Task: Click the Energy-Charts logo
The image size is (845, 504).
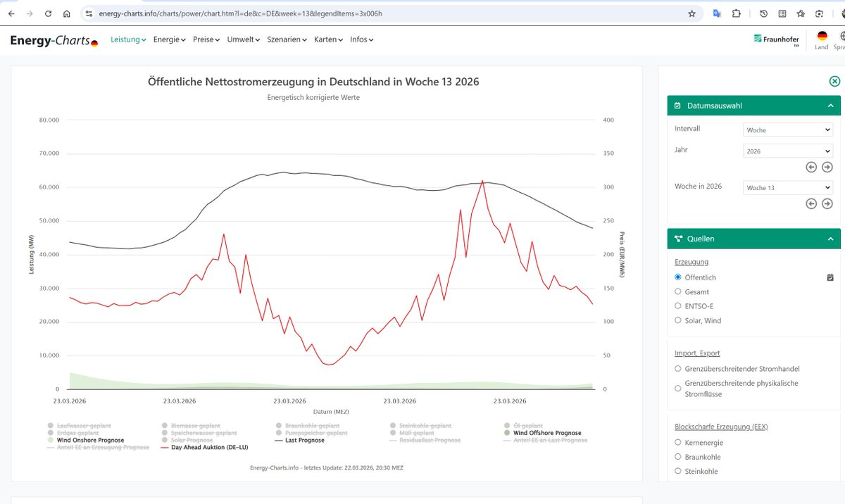Action: coord(54,41)
